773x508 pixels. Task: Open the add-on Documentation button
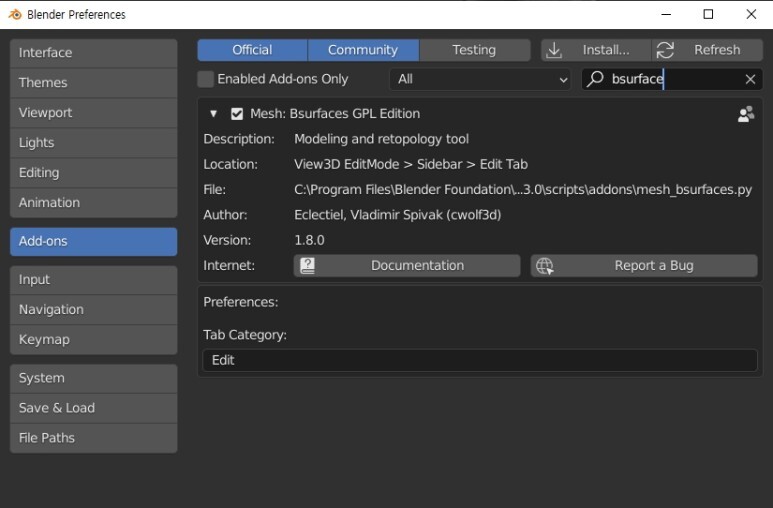[x=407, y=266]
